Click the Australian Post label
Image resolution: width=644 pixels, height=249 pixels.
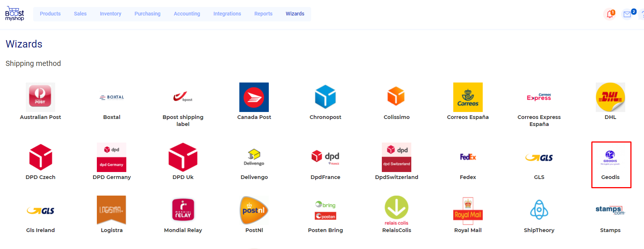(41, 117)
